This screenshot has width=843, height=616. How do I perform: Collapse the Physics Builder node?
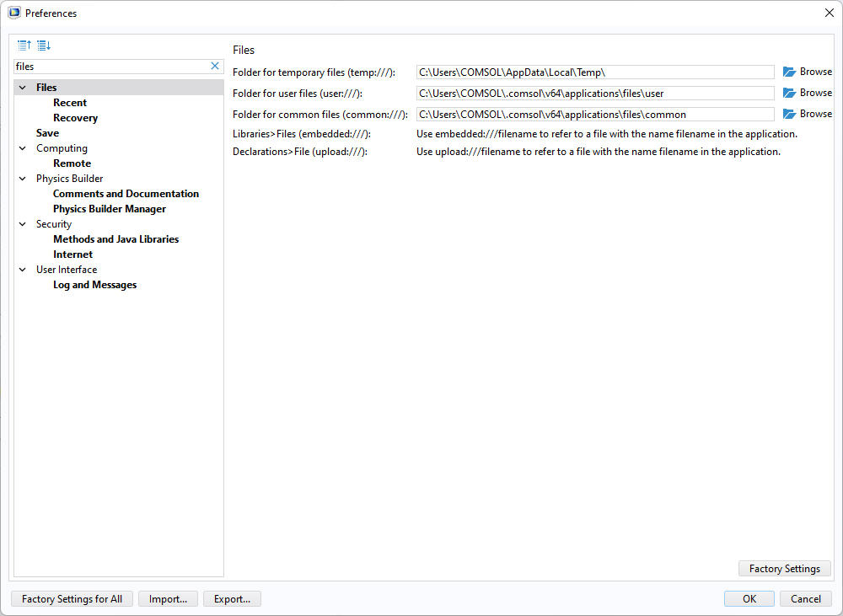point(23,179)
